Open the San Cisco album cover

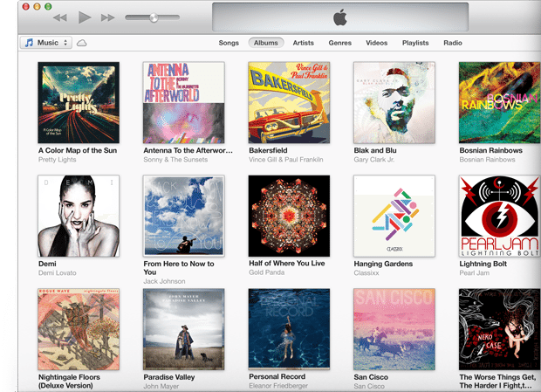[x=394, y=329]
